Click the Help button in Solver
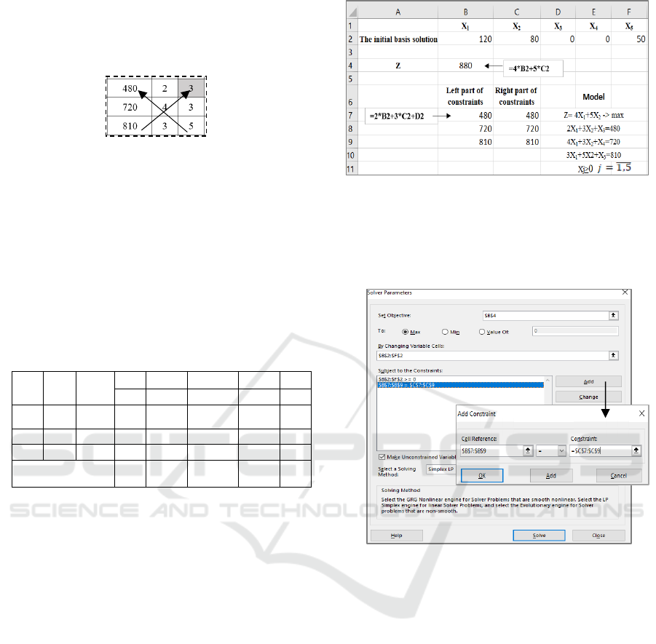 (396, 535)
